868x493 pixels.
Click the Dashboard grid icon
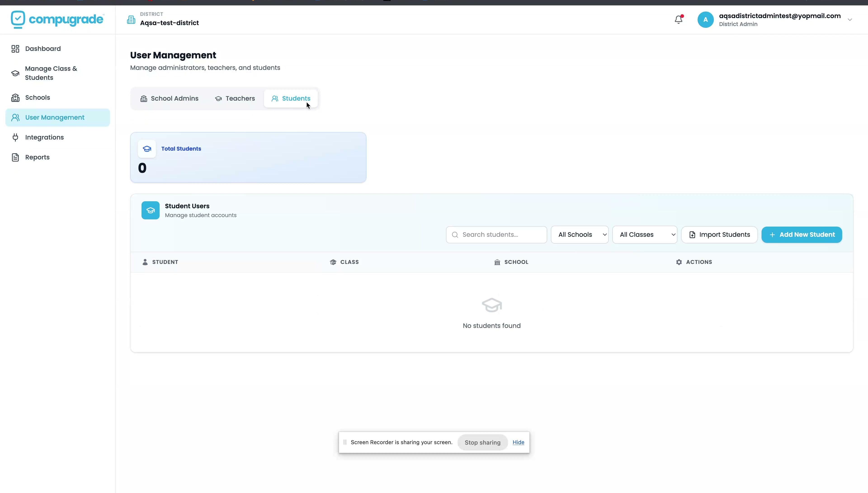pos(15,49)
